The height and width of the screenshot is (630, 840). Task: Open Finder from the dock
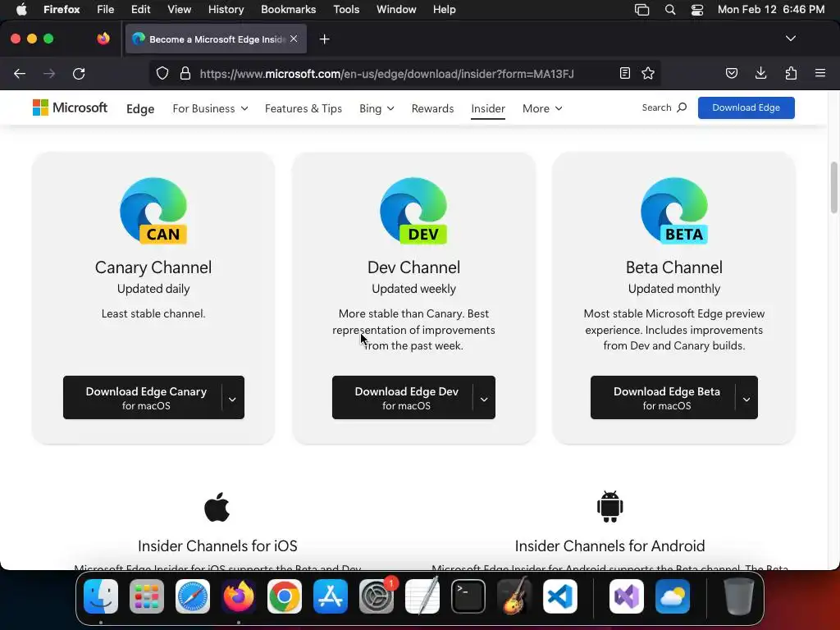click(x=101, y=596)
